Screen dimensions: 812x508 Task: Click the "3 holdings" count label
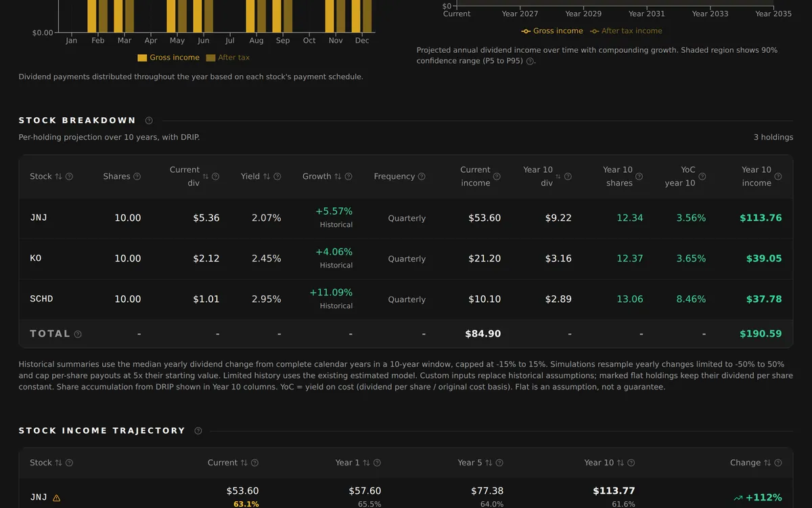click(773, 137)
